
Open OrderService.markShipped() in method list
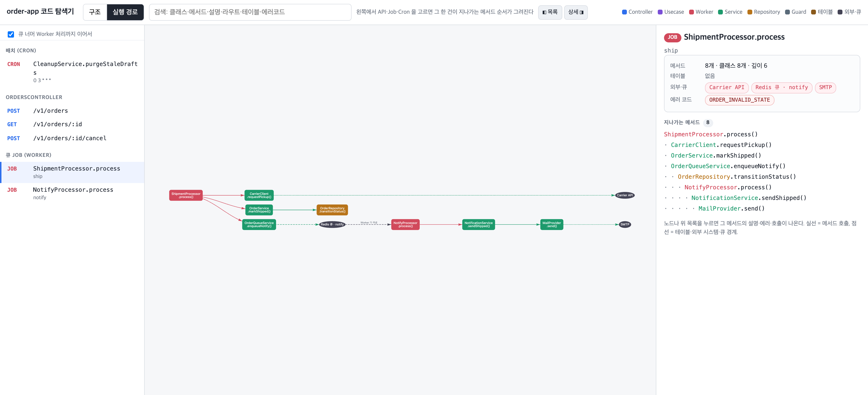pyautogui.click(x=716, y=156)
